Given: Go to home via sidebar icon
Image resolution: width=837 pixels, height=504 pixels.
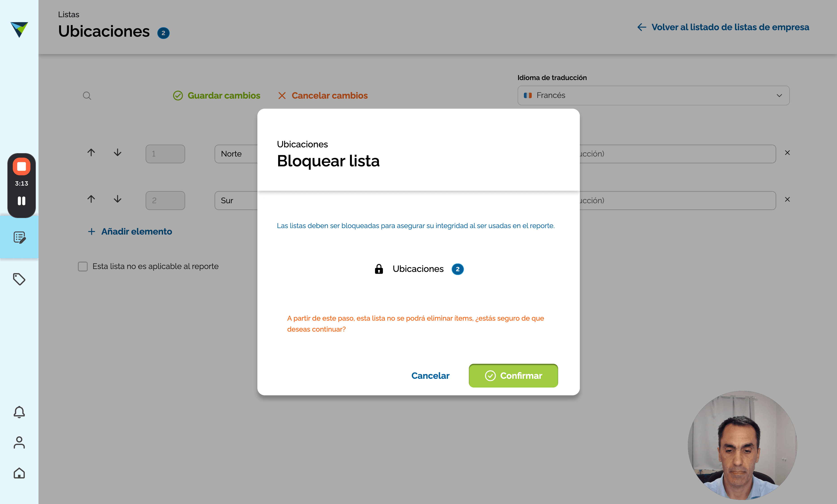Looking at the screenshot, I should (x=19, y=473).
